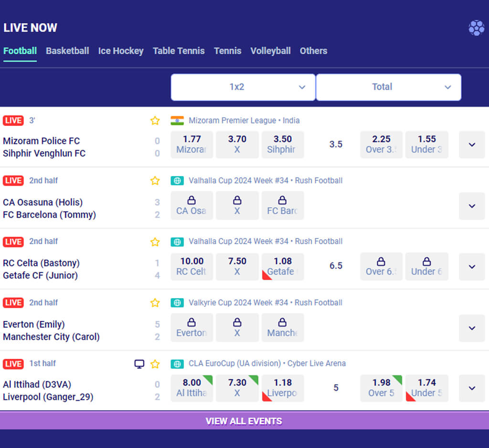Click locked FC Barcelona win odds

[283, 206]
